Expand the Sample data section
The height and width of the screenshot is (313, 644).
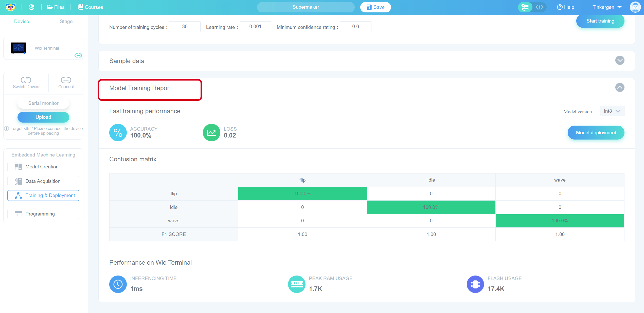point(620,61)
